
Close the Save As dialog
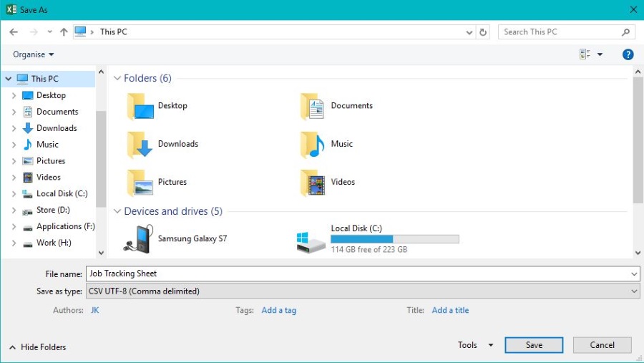click(x=633, y=9)
